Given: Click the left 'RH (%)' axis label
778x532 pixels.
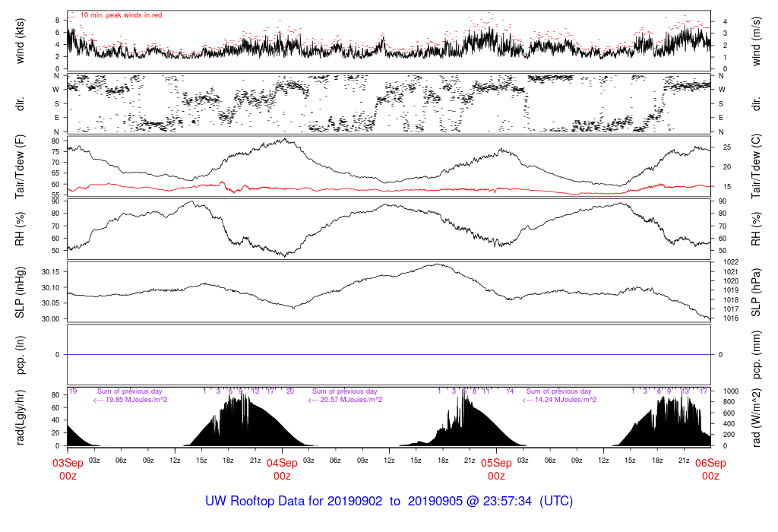Looking at the screenshot, I should click(20, 230).
